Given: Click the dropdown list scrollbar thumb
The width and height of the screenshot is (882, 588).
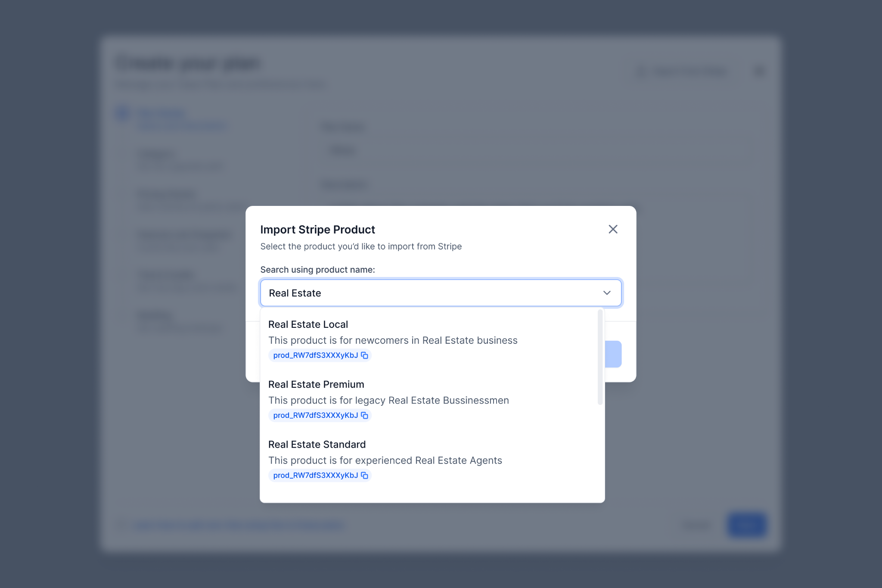Looking at the screenshot, I should tap(600, 357).
